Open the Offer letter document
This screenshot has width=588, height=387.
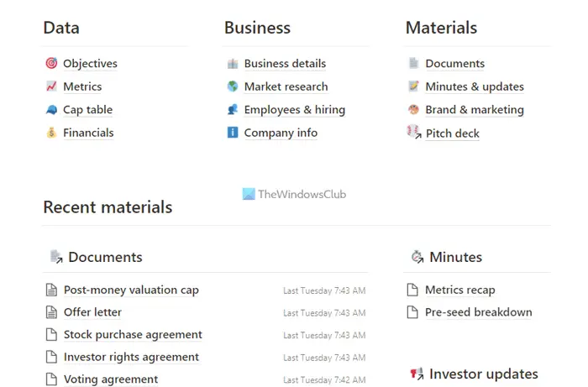tap(92, 312)
